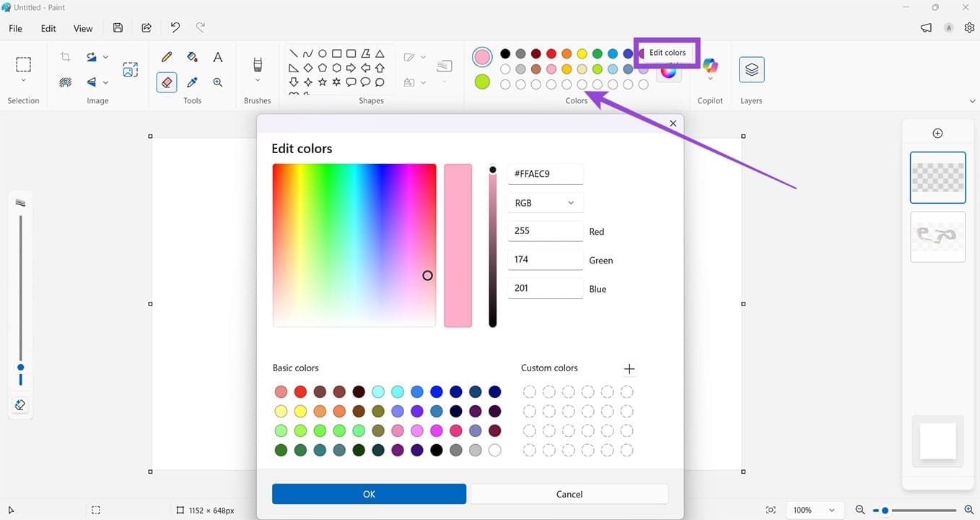This screenshot has height=520, width=980.
Task: Cancel the Edit colors dialog
Action: pyautogui.click(x=569, y=494)
